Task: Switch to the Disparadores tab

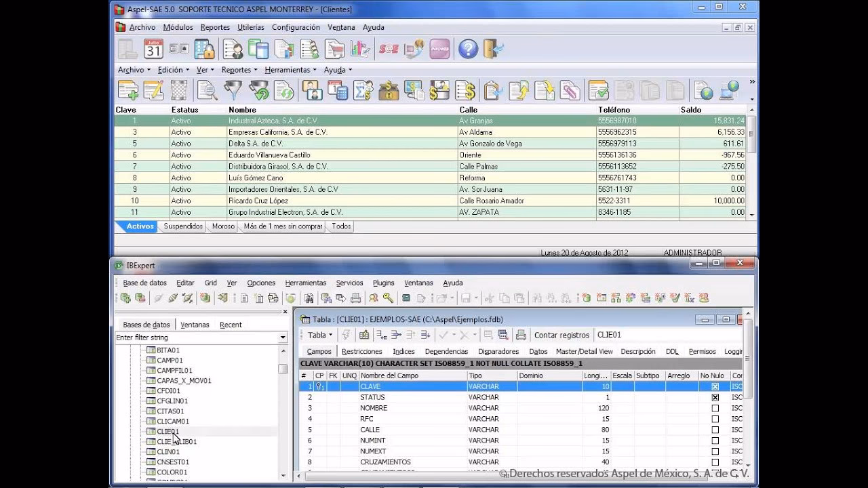Action: pos(498,352)
